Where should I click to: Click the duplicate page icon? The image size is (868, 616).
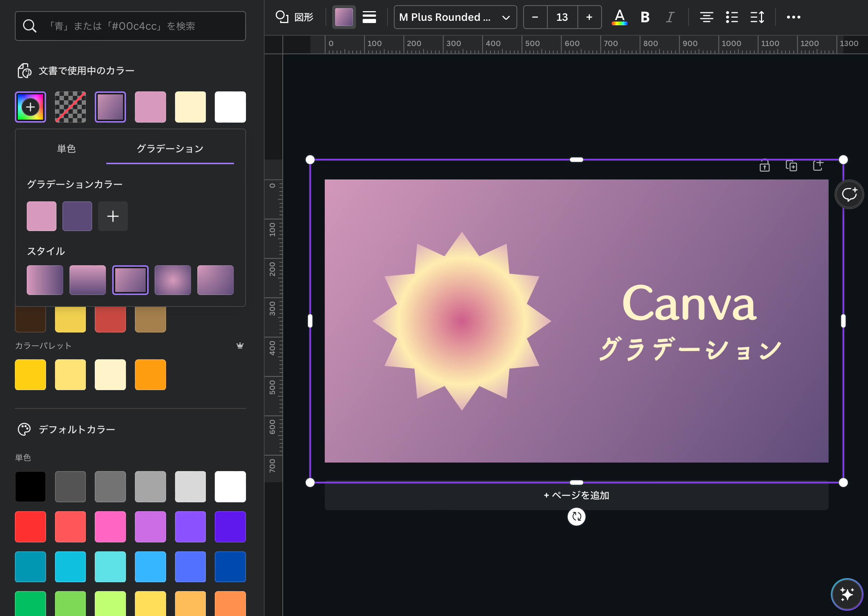(791, 166)
